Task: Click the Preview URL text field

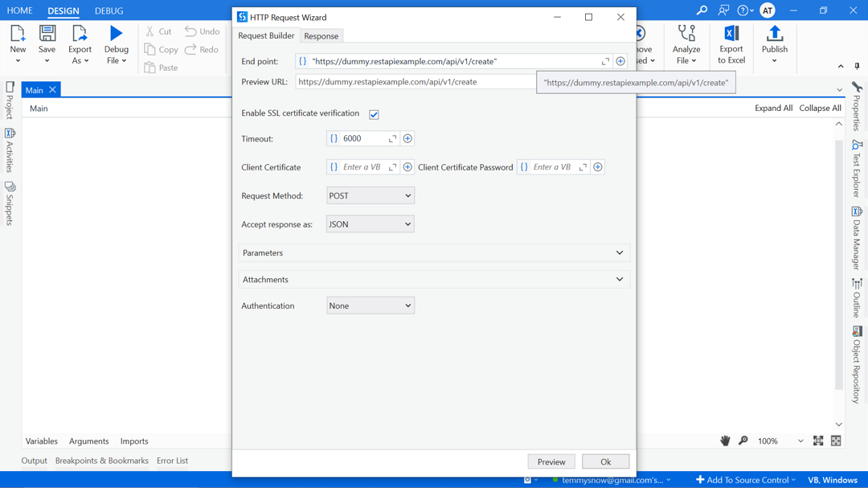Action: (414, 82)
